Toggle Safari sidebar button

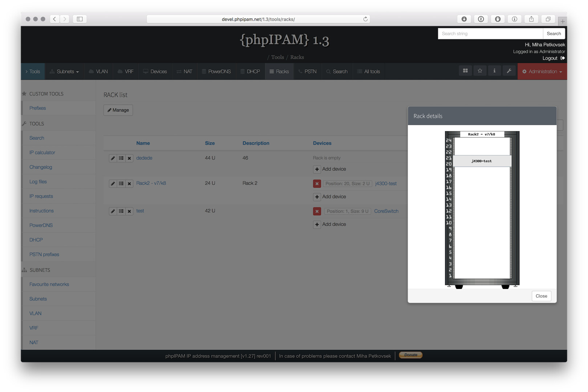coord(80,19)
